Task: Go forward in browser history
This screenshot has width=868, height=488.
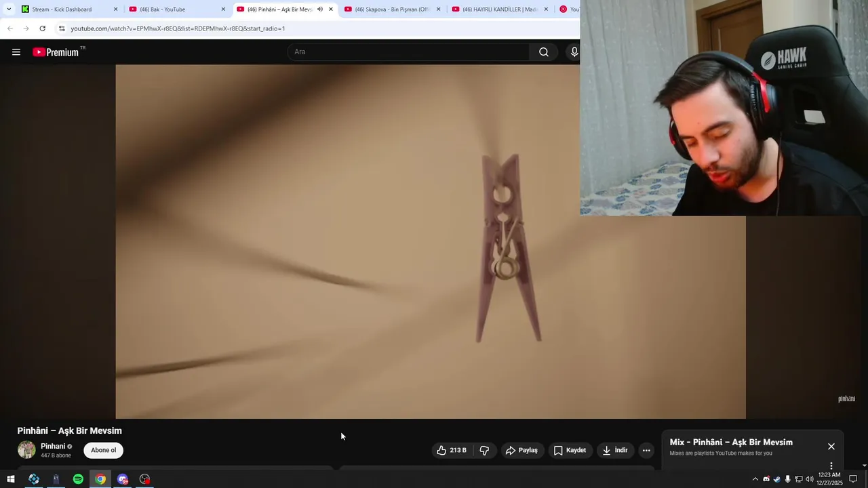Action: click(26, 28)
